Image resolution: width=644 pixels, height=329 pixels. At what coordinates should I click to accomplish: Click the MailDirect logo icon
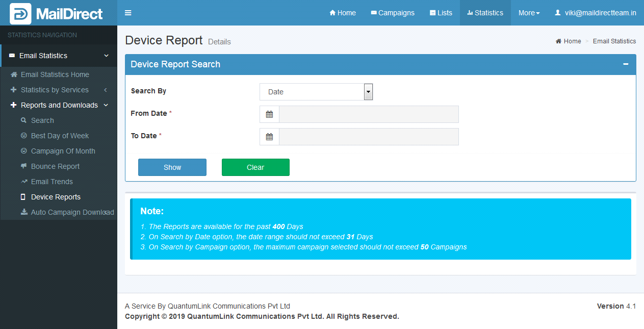click(20, 13)
